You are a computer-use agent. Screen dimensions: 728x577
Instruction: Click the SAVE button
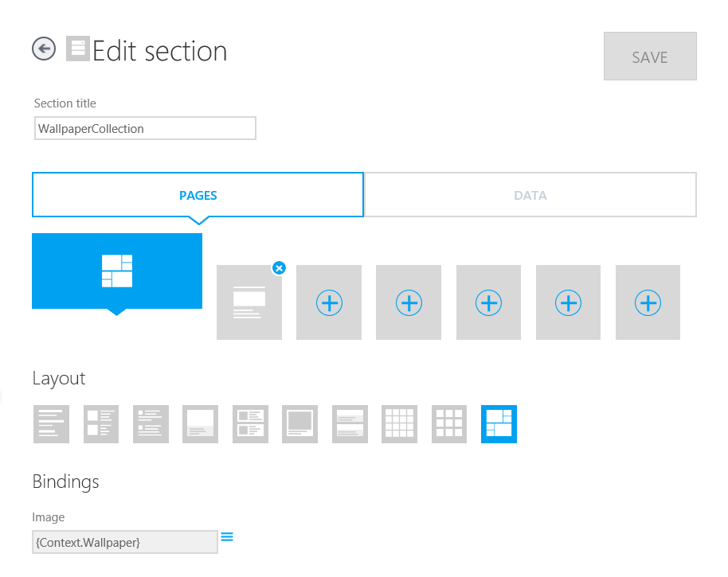pyautogui.click(x=649, y=57)
